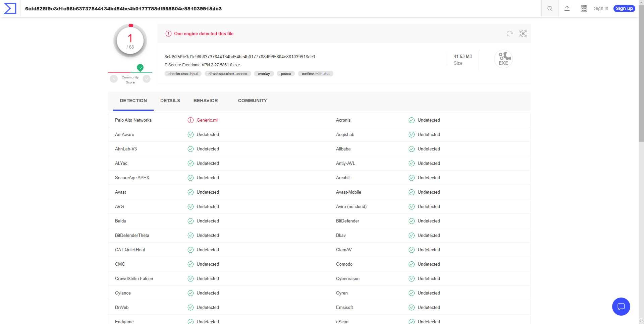Click the CAT-QuickHeal engine name
644x324 pixels.
[x=130, y=250]
